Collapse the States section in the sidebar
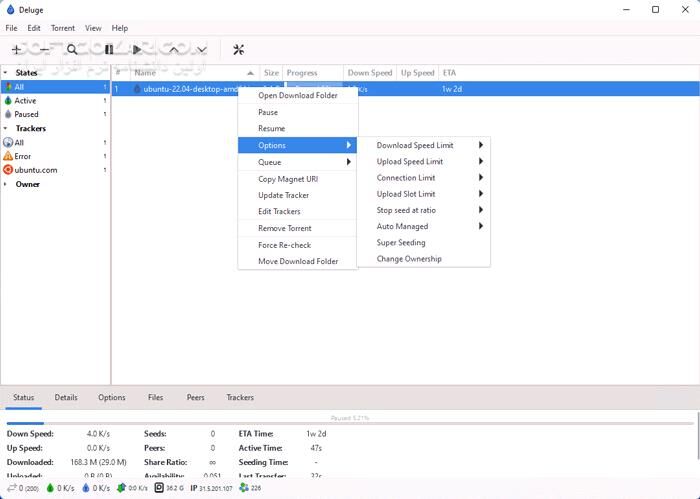Viewport: 700px width, 499px height. [x=7, y=73]
